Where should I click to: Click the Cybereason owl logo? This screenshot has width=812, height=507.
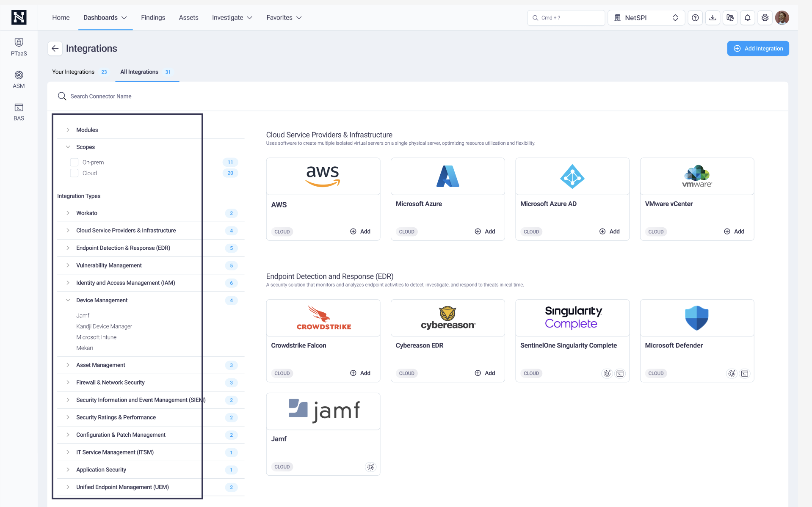447,318
